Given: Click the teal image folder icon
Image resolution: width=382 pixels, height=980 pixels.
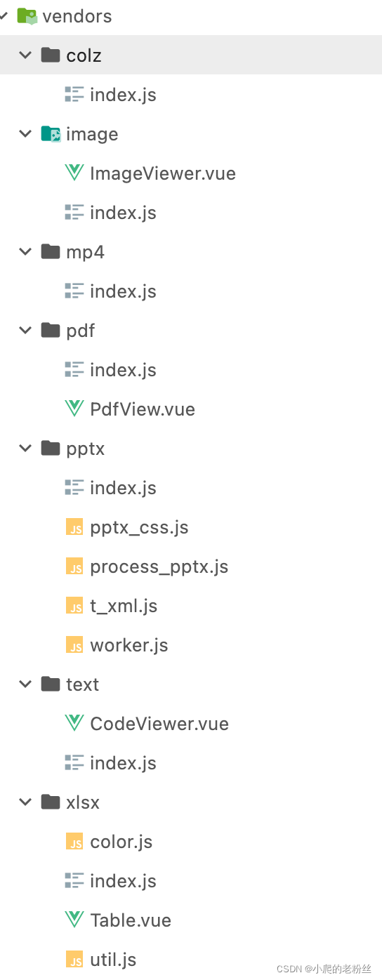Looking at the screenshot, I should point(51,133).
